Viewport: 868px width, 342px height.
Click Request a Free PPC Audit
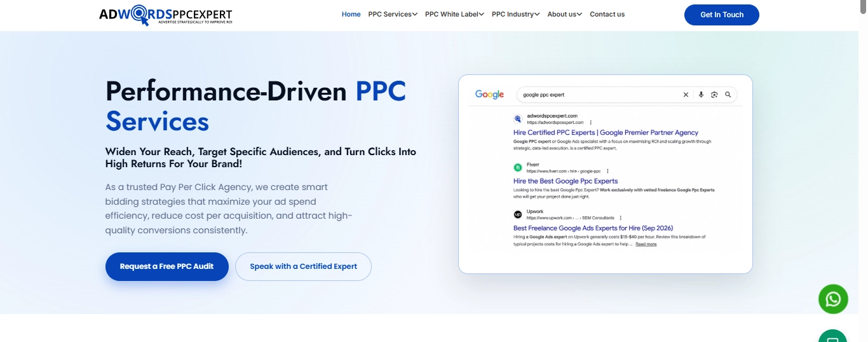pos(166,266)
